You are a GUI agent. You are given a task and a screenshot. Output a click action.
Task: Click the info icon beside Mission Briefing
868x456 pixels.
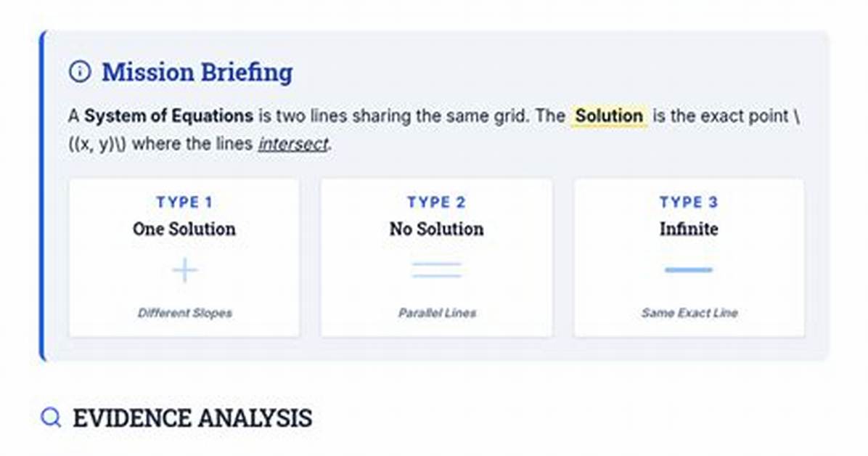point(81,72)
